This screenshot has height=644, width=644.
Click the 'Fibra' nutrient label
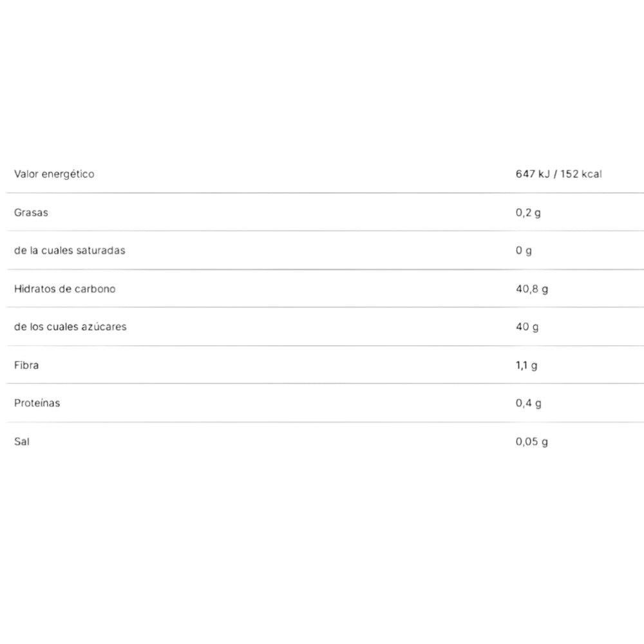pos(26,365)
